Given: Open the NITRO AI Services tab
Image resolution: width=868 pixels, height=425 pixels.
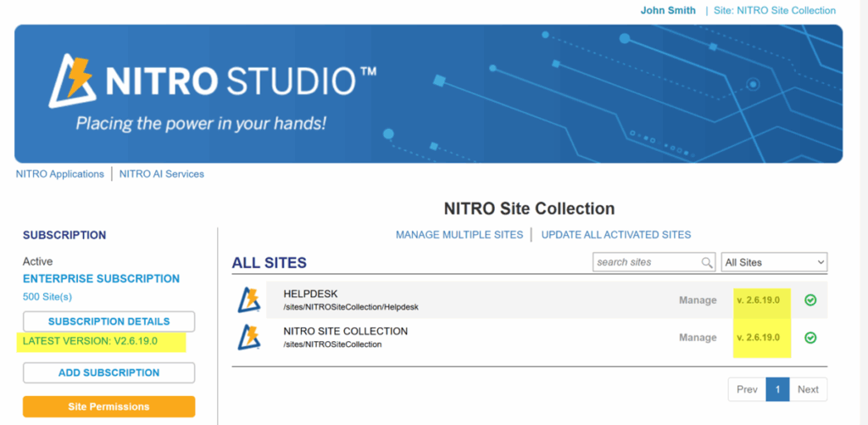Looking at the screenshot, I should (x=162, y=174).
